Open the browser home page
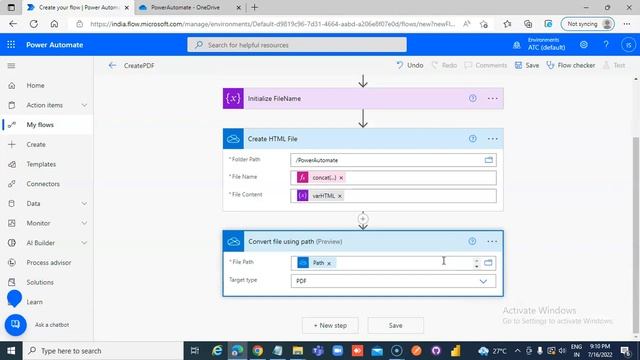Viewport: 640px width, 360px height. 54,24
